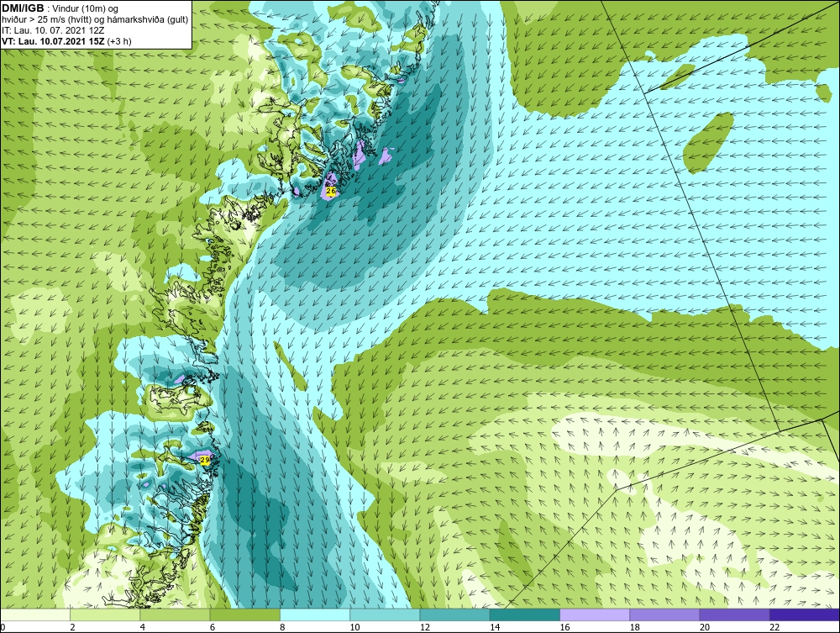Viewport: 840px width, 633px height.
Task: Click the 6-8 m/s green legend swatch
Action: coord(244,615)
